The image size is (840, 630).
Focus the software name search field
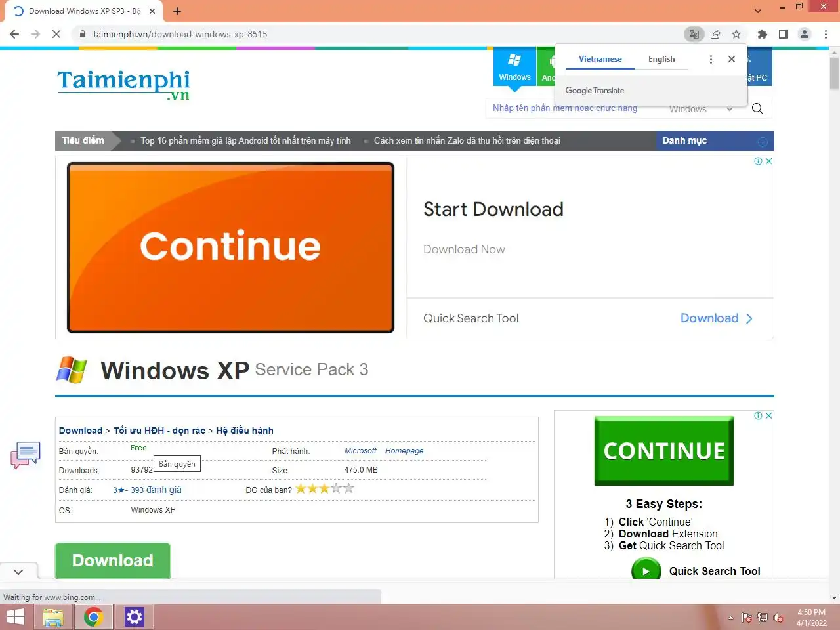click(x=572, y=108)
